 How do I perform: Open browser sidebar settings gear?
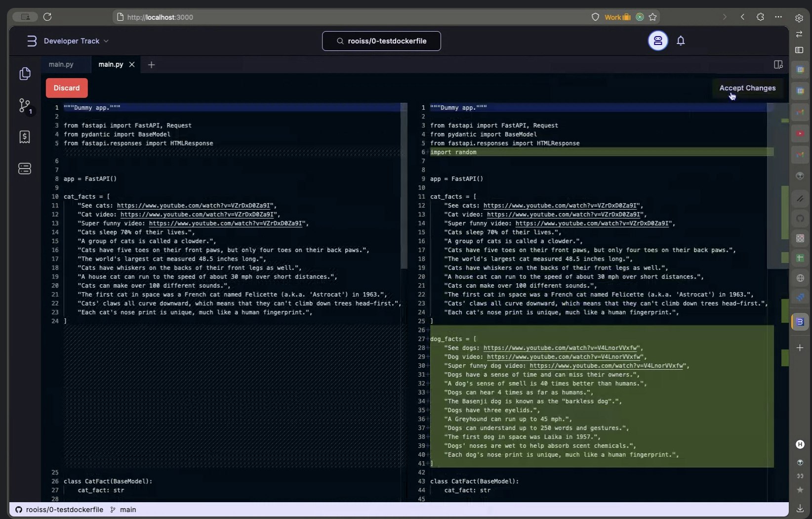(799, 18)
